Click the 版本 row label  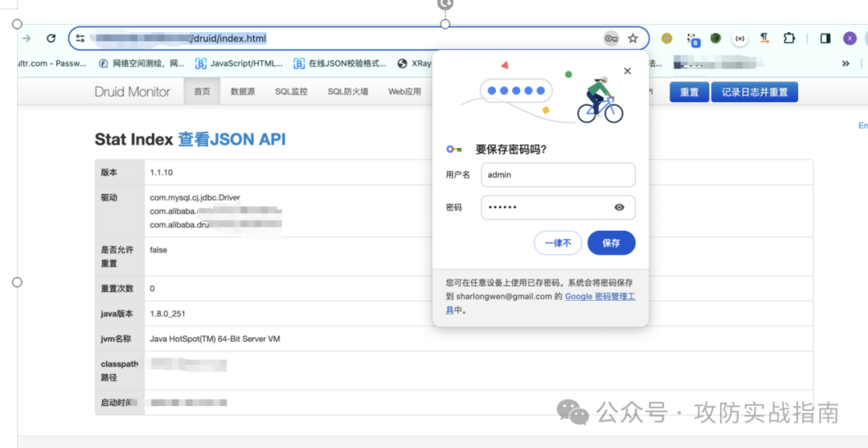click(x=109, y=172)
